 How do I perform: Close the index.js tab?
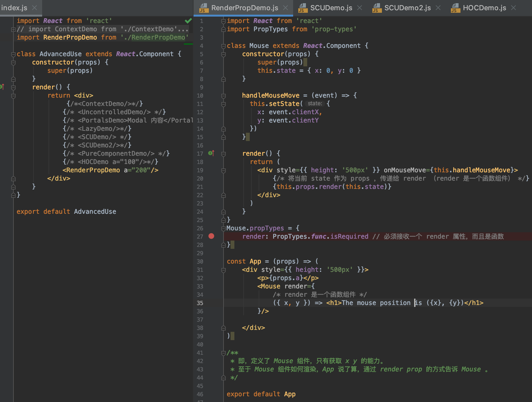pos(34,8)
